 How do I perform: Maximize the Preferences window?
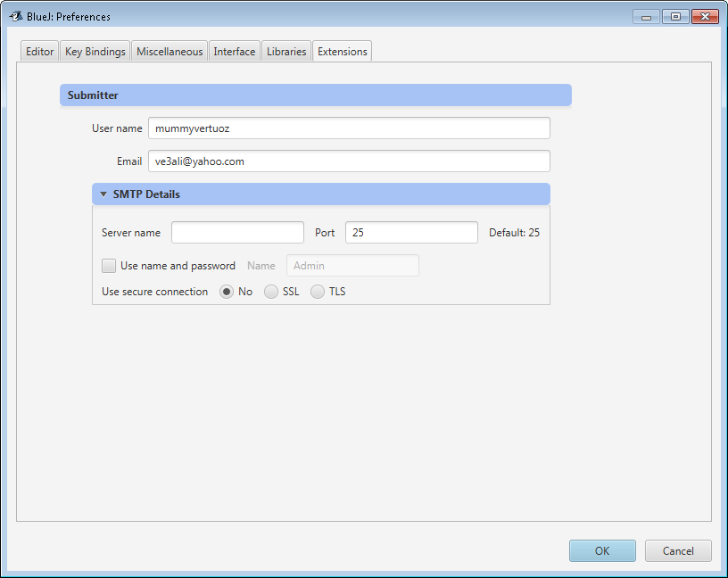pyautogui.click(x=675, y=16)
